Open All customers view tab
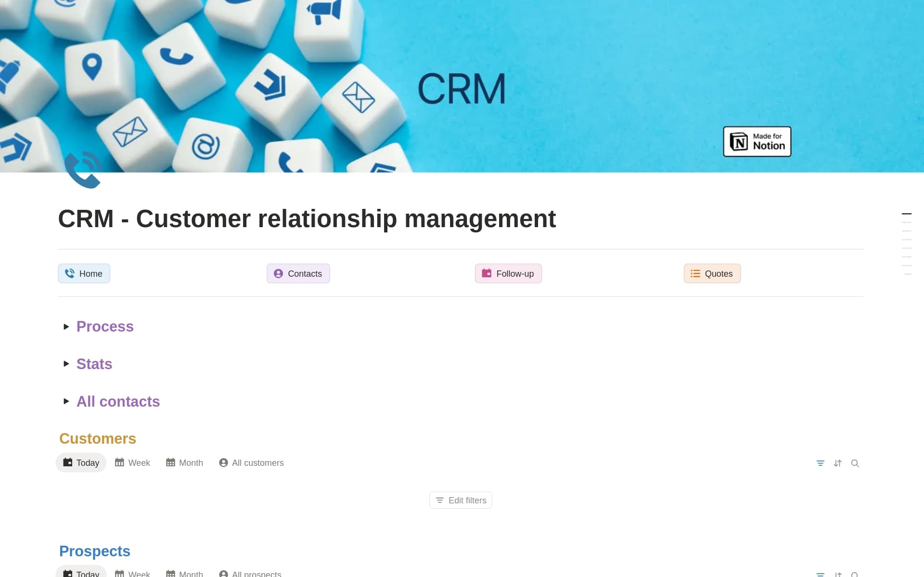Image resolution: width=924 pixels, height=577 pixels. tap(251, 462)
